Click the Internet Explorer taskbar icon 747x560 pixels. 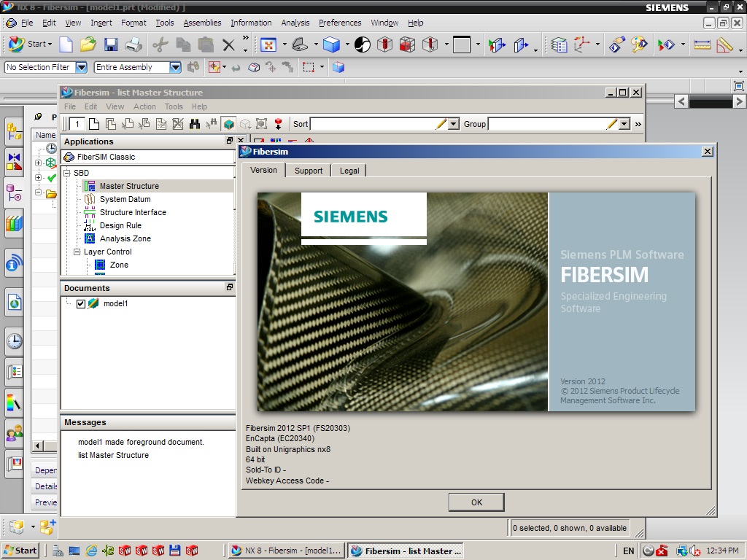point(91,551)
